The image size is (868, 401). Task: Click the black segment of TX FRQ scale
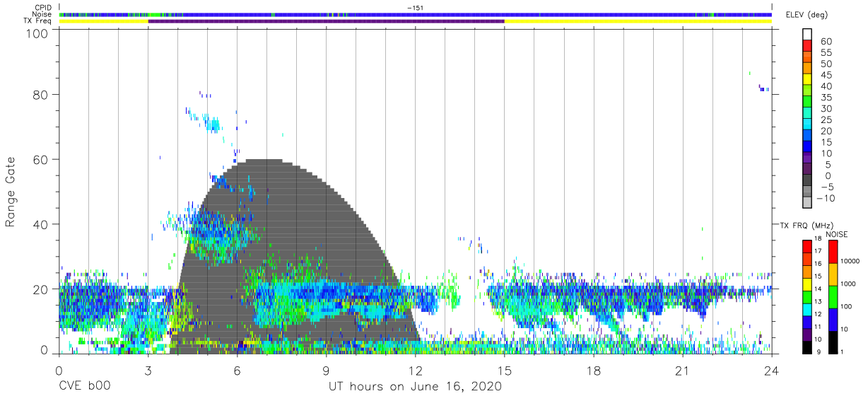pyautogui.click(x=807, y=347)
